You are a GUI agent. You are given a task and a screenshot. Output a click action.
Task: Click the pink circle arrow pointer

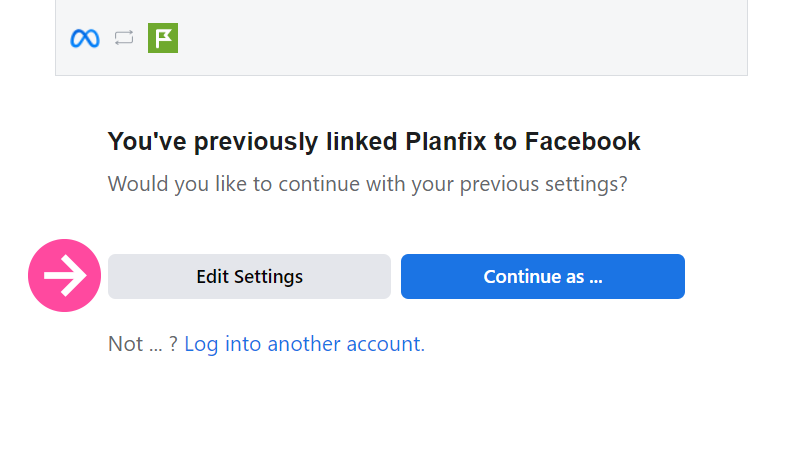pos(65,276)
